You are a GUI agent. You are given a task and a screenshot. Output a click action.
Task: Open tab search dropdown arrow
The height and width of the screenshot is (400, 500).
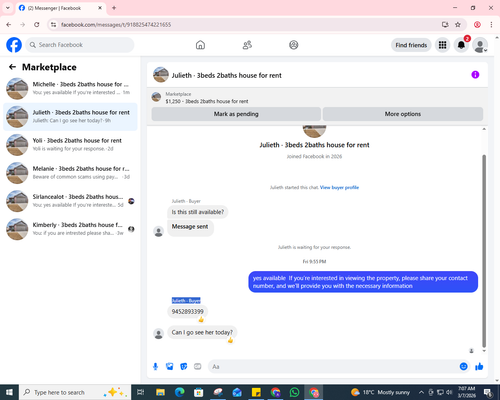point(8,8)
